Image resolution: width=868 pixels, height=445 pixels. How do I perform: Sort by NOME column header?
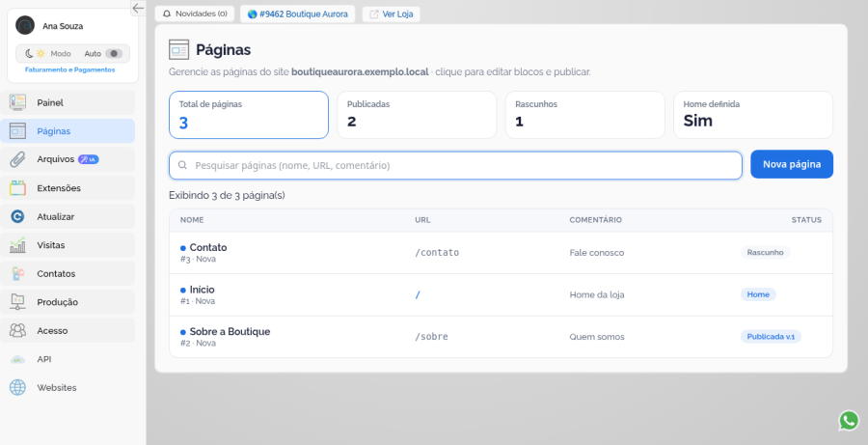[x=192, y=220]
